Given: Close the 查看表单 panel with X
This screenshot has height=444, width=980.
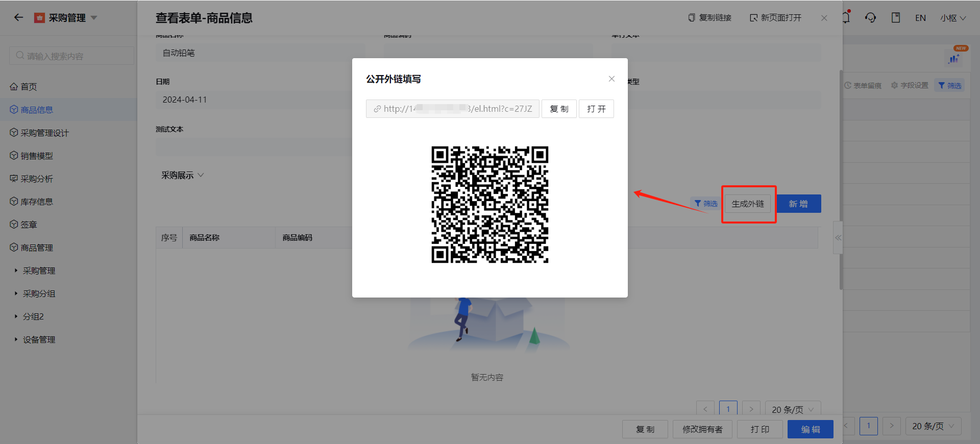Looking at the screenshot, I should 824,18.
